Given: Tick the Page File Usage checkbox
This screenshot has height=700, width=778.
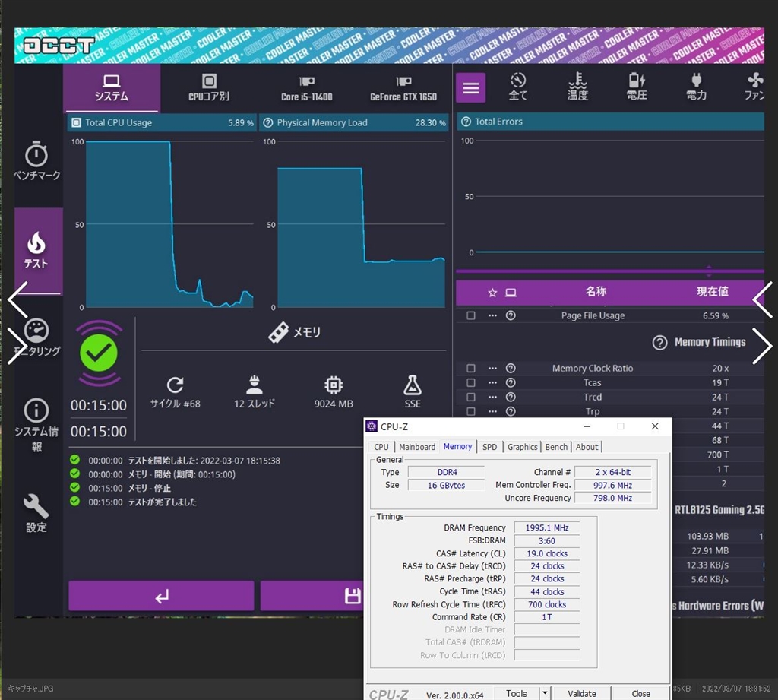Looking at the screenshot, I should [471, 315].
